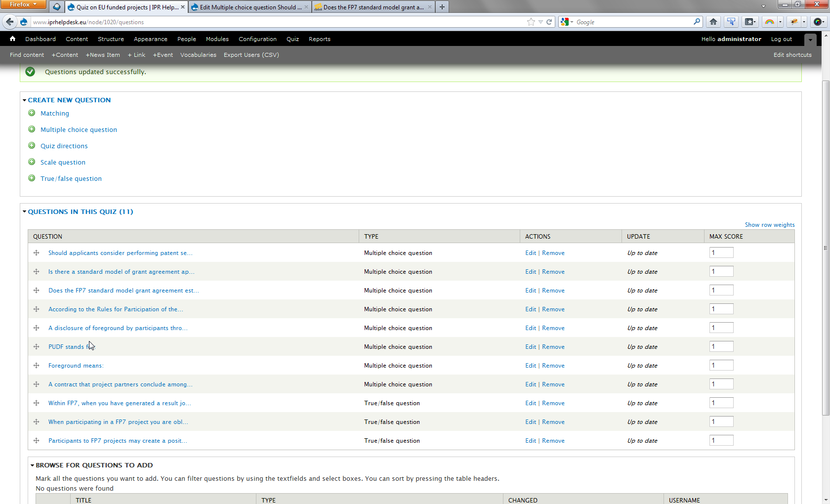Open the rainbow addon dropdown arrow

(780, 22)
